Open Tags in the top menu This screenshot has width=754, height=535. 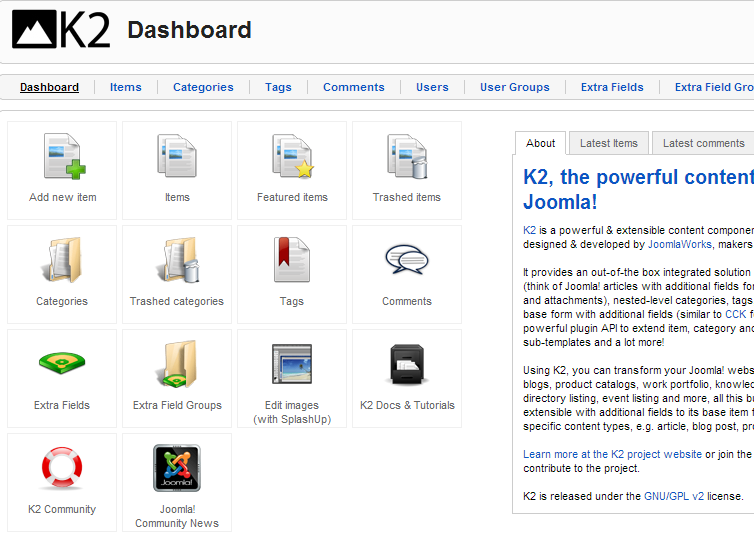[x=278, y=87]
